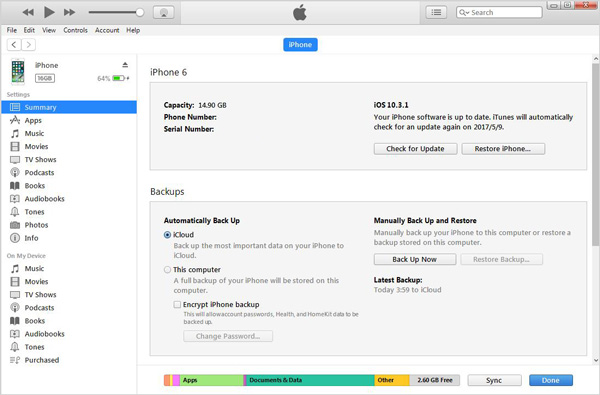Screen dimensions: 600x395
Task: Go back with the left chevron
Action: [14, 45]
